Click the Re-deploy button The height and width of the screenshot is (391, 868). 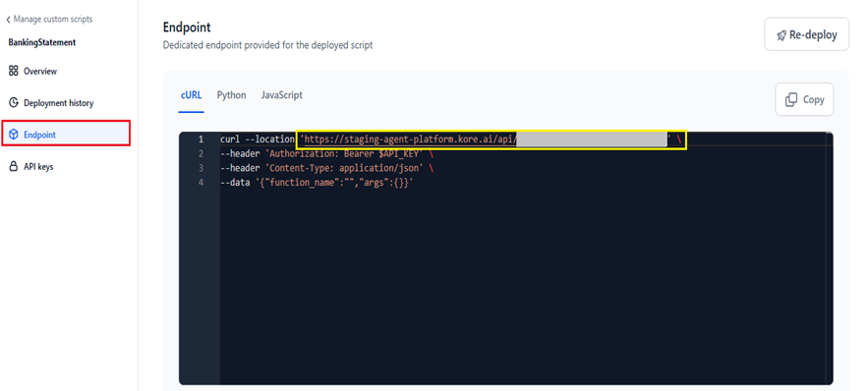coord(806,34)
